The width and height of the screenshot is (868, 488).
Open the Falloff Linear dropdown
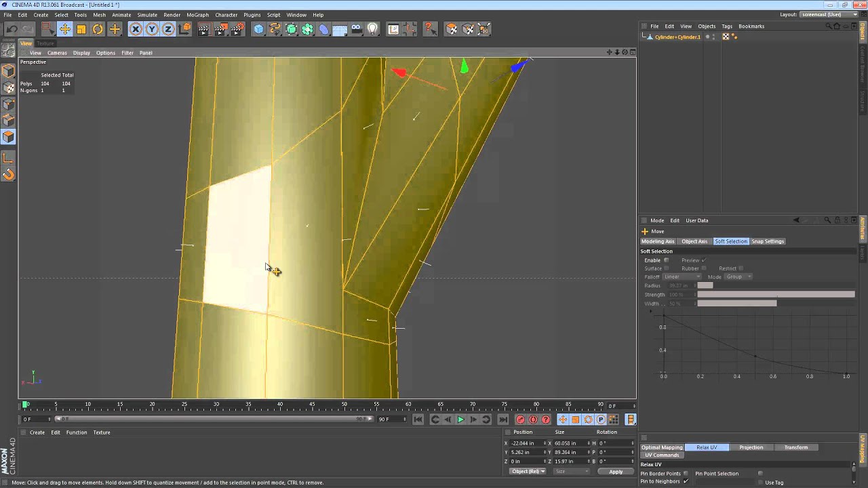tap(682, 277)
